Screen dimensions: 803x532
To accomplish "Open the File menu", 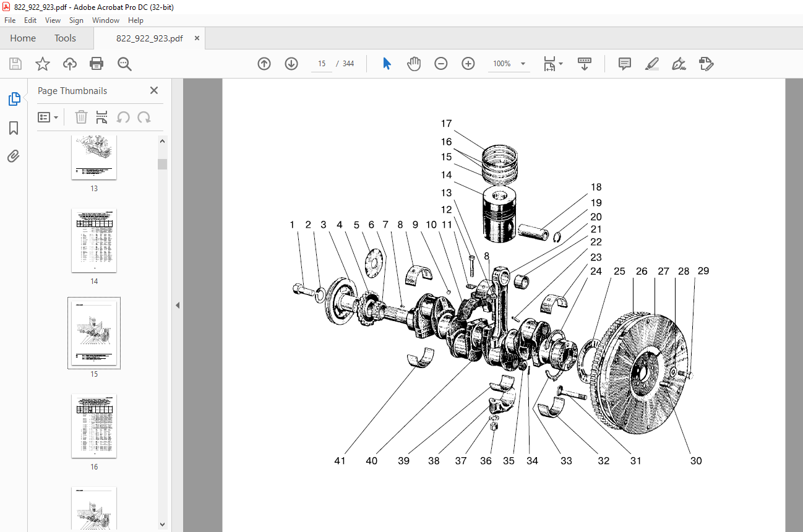I will pos(10,20).
